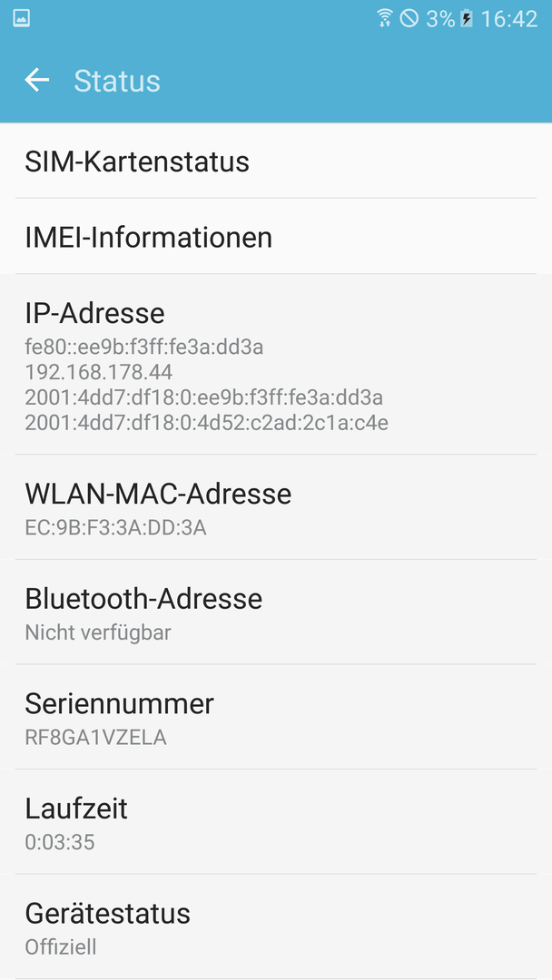Tap the IPv4 address 192.168.178.44

click(x=99, y=372)
